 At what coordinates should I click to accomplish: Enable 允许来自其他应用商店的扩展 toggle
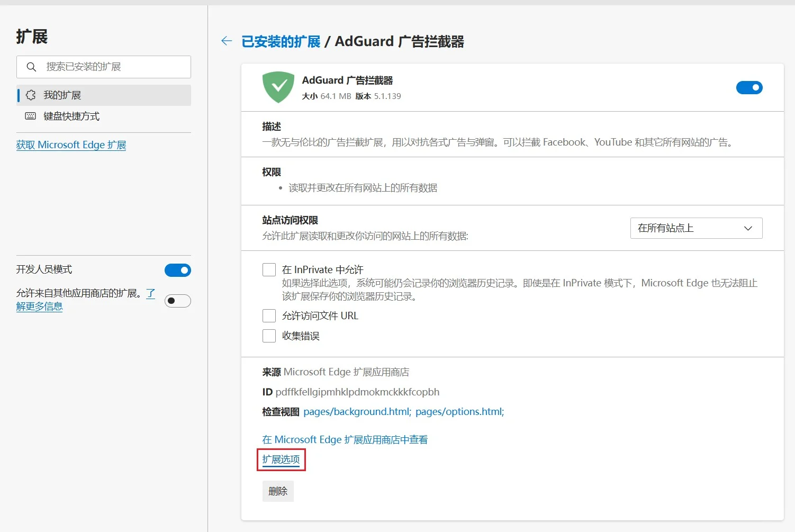pos(178,301)
